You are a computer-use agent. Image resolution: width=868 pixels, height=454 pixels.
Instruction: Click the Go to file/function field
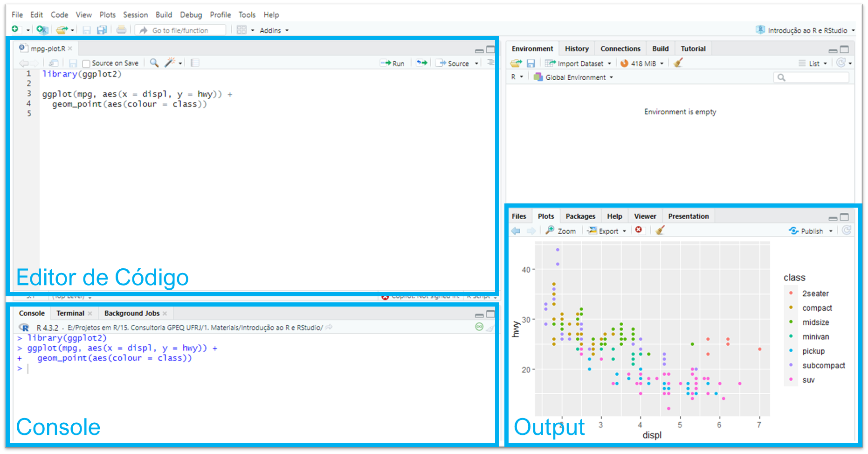point(180,30)
